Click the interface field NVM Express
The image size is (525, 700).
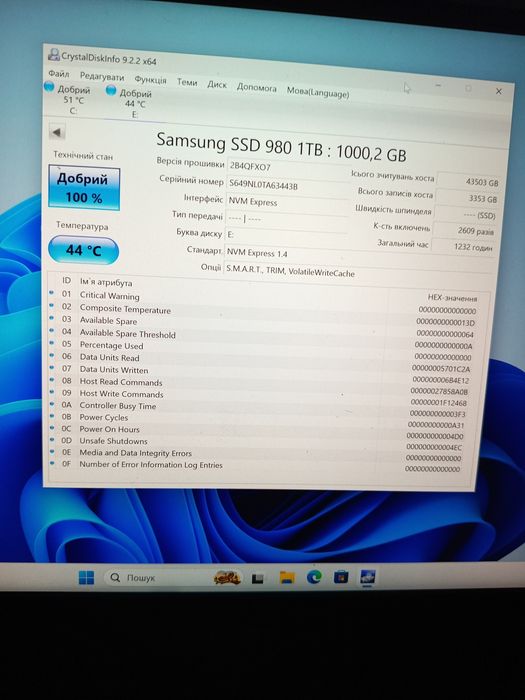[x=287, y=203]
